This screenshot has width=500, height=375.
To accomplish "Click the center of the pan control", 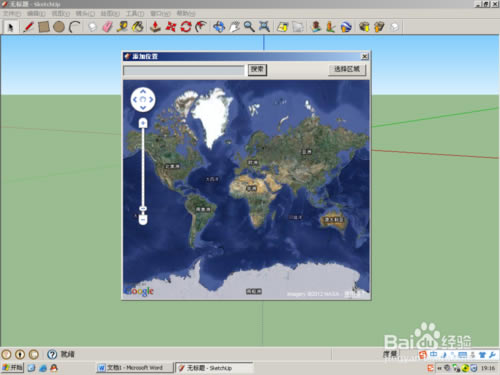I will (143, 99).
